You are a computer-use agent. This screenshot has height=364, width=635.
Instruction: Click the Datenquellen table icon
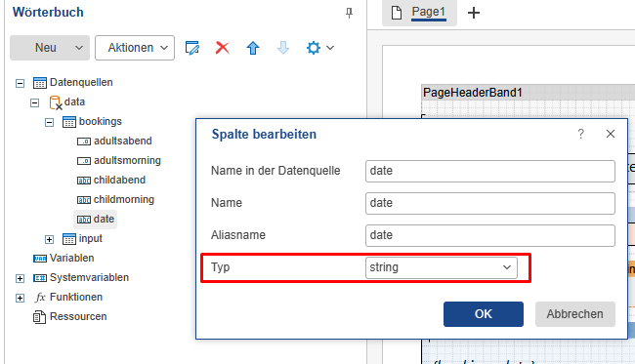40,83
